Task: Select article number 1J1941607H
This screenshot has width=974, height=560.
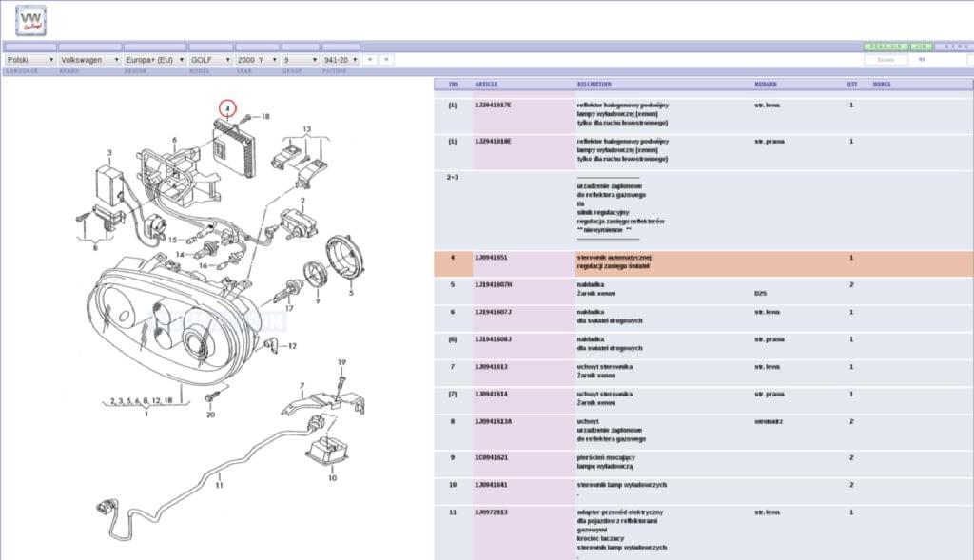Action: [x=494, y=285]
